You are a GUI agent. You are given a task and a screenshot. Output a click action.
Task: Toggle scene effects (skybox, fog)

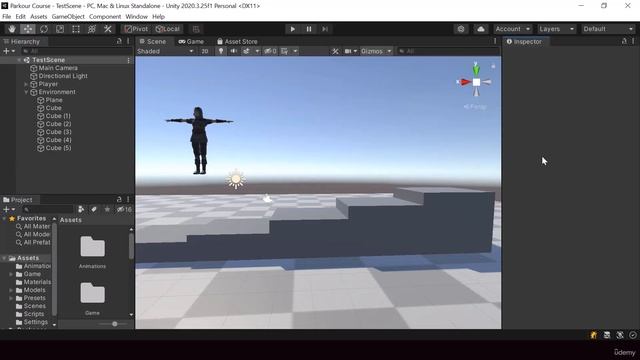pyautogui.click(x=247, y=51)
